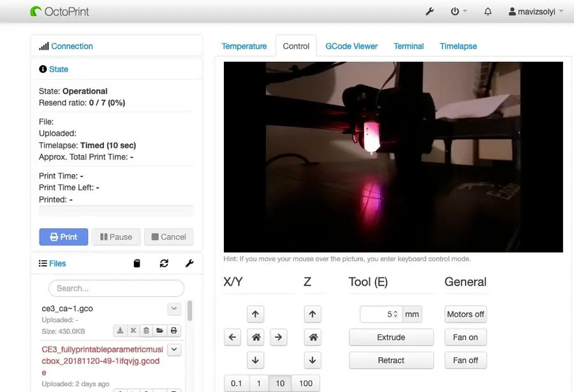Viewport: 574px width, 392px height.
Task: Click the notification bell icon
Action: [488, 11]
